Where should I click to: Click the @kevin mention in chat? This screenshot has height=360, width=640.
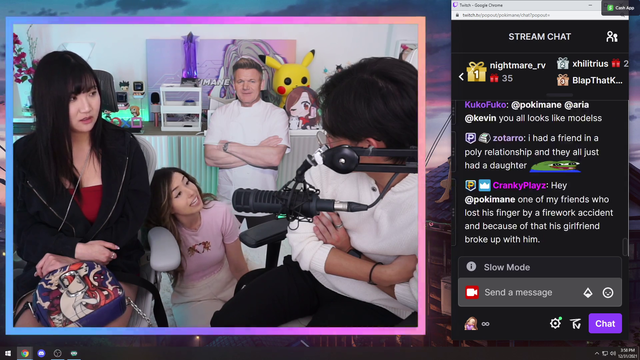480,118
